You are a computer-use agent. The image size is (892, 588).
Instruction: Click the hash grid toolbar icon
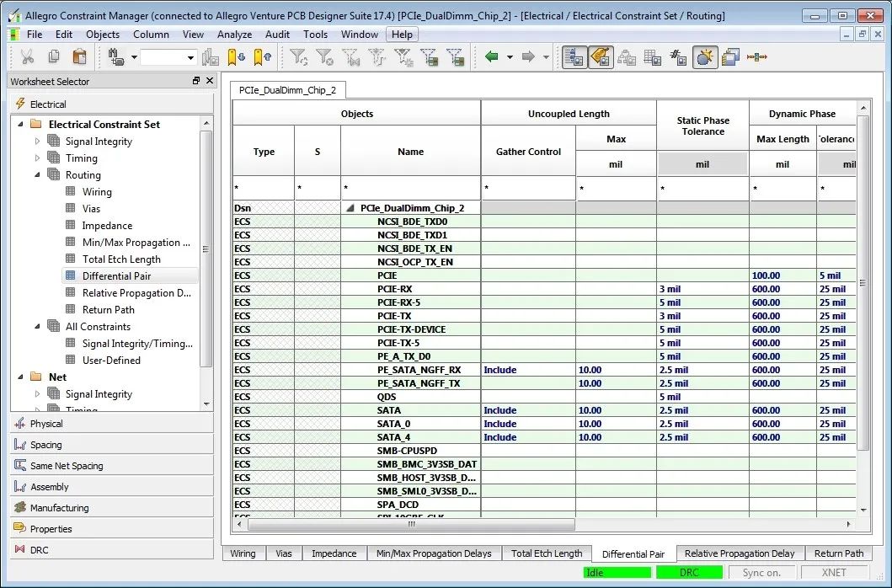tap(678, 57)
